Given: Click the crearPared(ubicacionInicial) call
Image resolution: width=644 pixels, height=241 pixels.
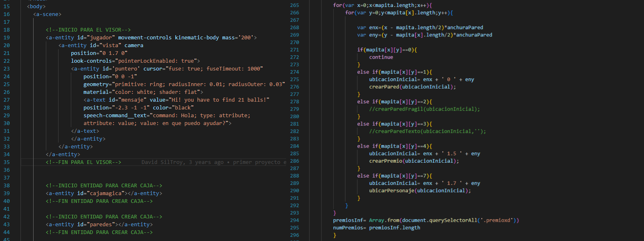Looking at the screenshot, I should click(413, 86).
